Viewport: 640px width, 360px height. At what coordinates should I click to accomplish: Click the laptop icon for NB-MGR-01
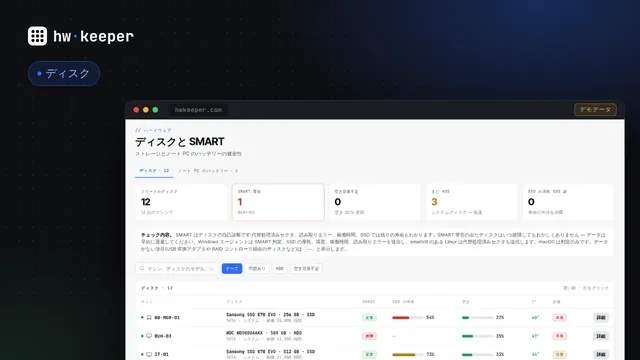149,318
